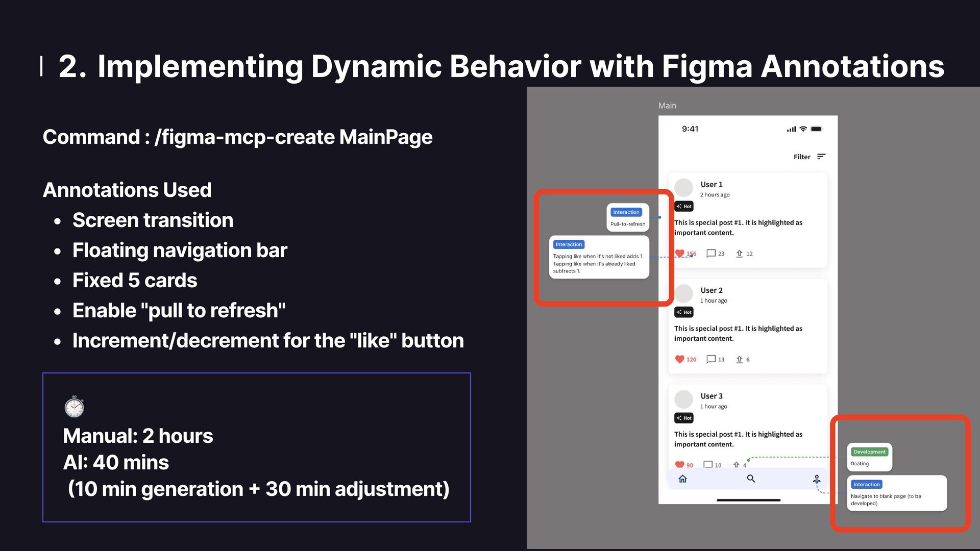The width and height of the screenshot is (980, 551).
Task: Click the search magnifier icon
Action: (751, 479)
